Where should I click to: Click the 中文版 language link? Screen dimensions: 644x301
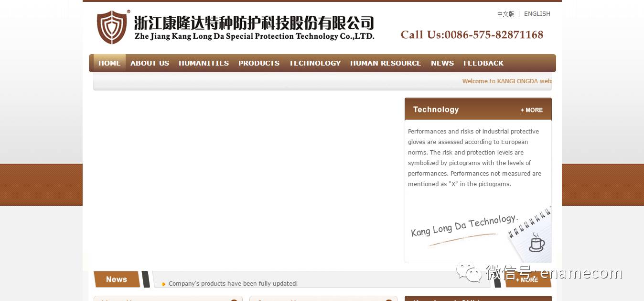coord(506,14)
